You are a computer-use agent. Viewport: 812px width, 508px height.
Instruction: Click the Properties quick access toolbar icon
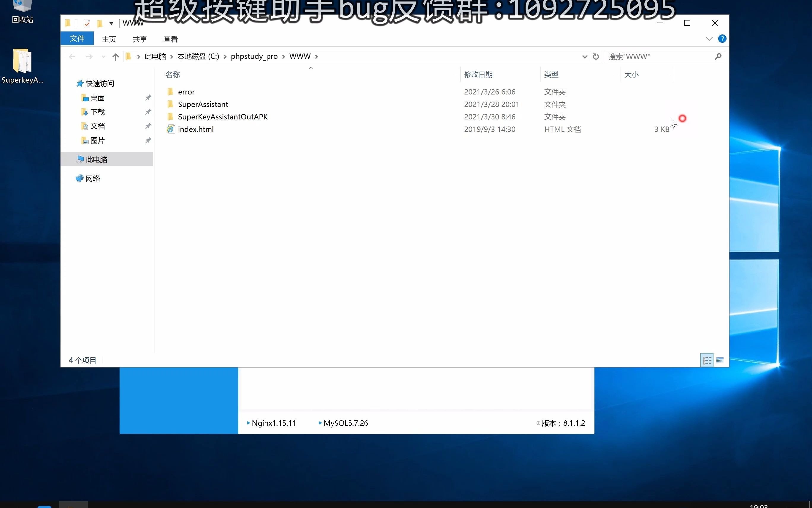pyautogui.click(x=87, y=23)
